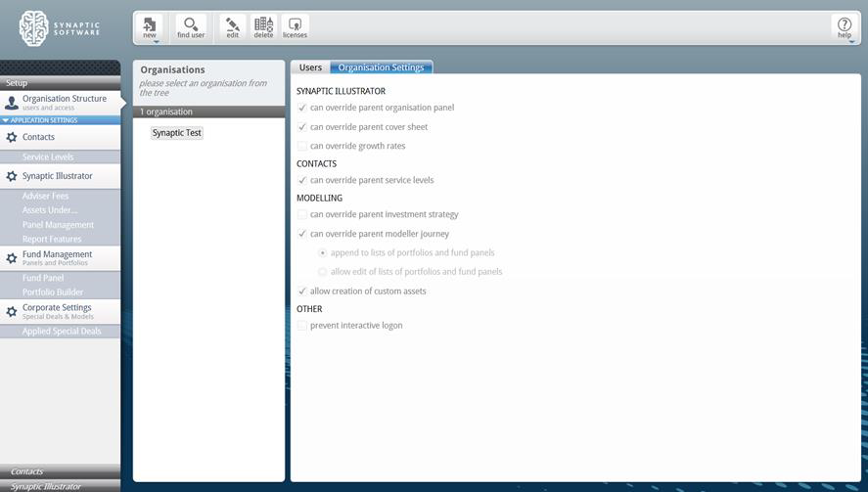Switch to the Users tab
This screenshot has height=492, width=868.
click(310, 67)
